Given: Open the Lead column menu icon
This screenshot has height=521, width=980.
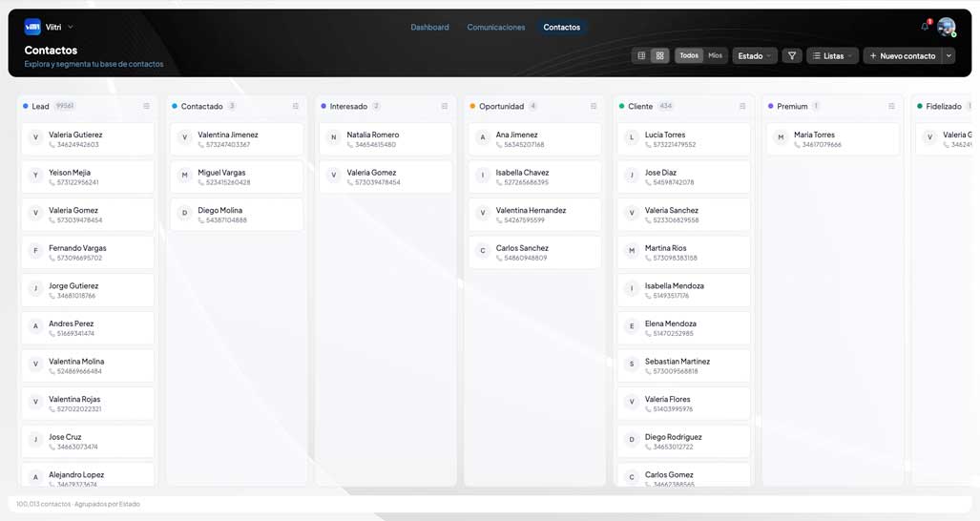Looking at the screenshot, I should point(146,106).
